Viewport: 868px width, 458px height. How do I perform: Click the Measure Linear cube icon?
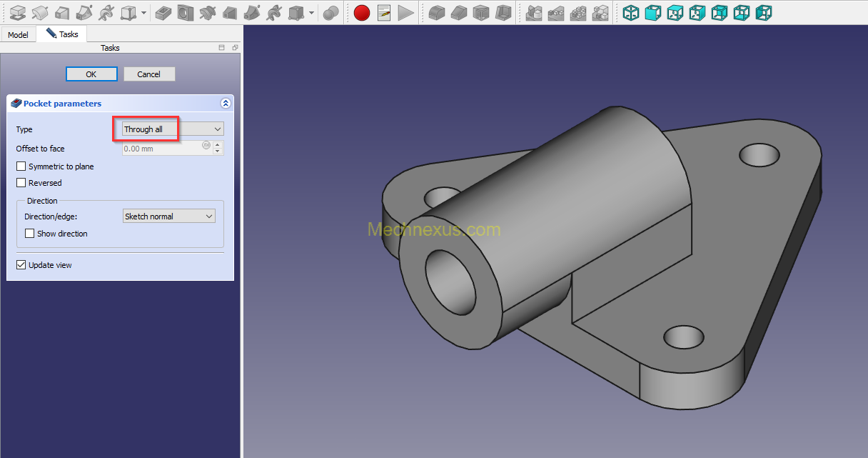pos(630,12)
